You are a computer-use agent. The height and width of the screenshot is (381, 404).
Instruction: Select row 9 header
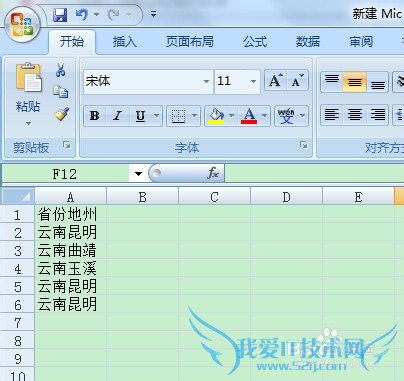tap(17, 358)
